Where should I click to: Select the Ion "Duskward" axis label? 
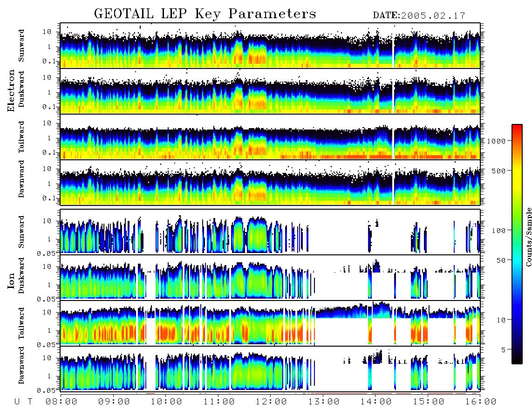[x=21, y=276]
